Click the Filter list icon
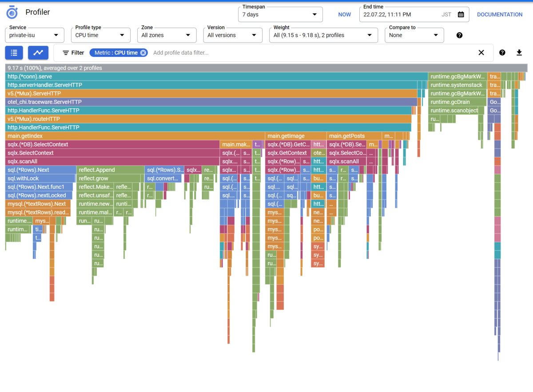Image resolution: width=533 pixels, height=392 pixels. 66,53
